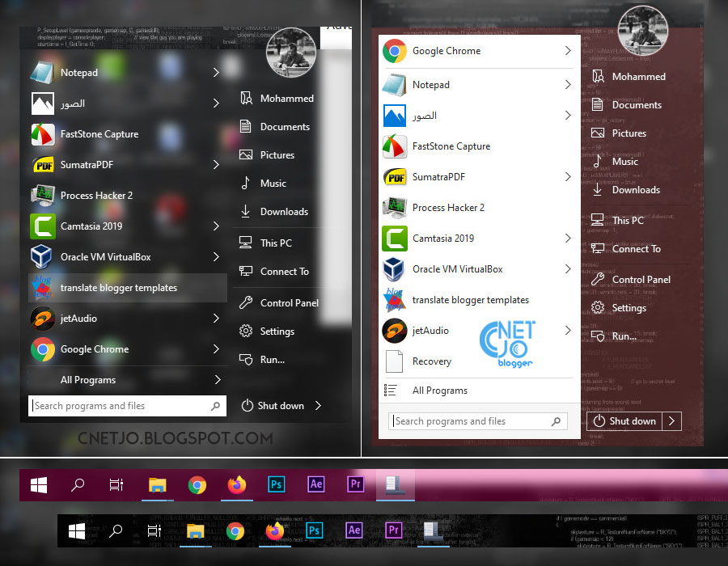The image size is (728, 566).
Task: Click Mohammed user folder in red menu
Action: [x=629, y=77]
